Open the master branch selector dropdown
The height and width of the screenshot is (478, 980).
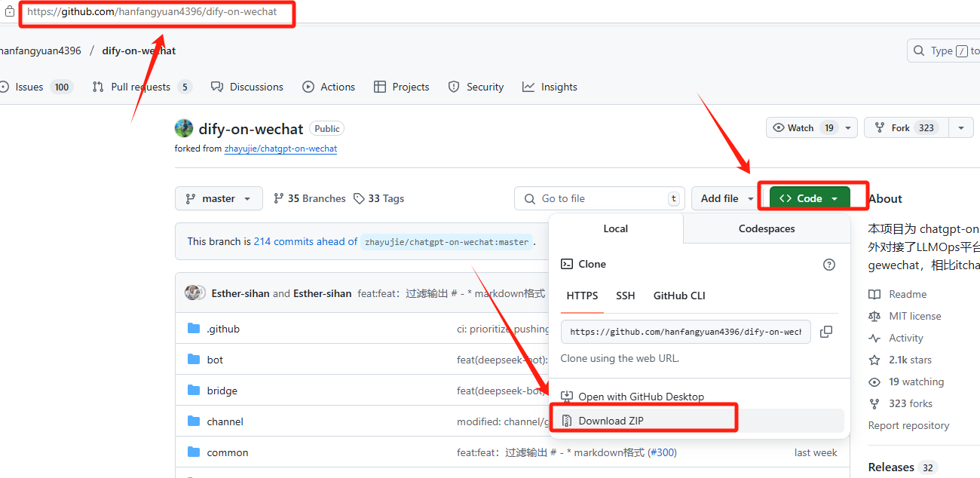[219, 198]
